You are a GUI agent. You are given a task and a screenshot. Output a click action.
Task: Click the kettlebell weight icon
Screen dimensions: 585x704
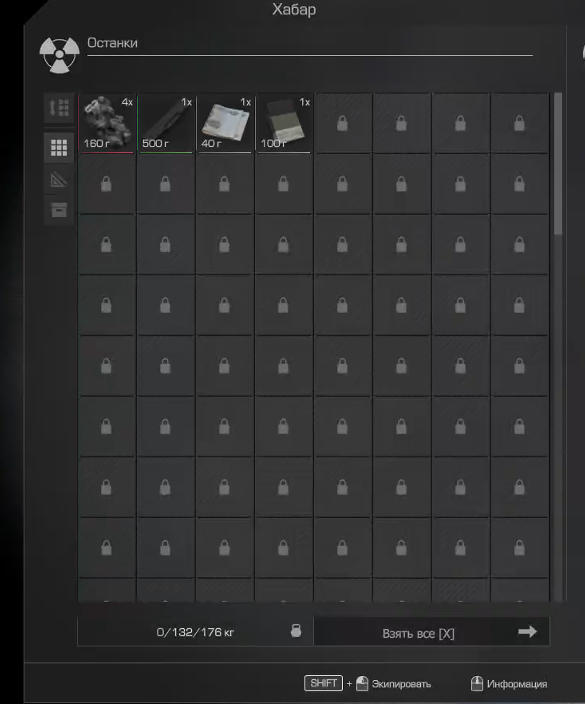(x=296, y=631)
